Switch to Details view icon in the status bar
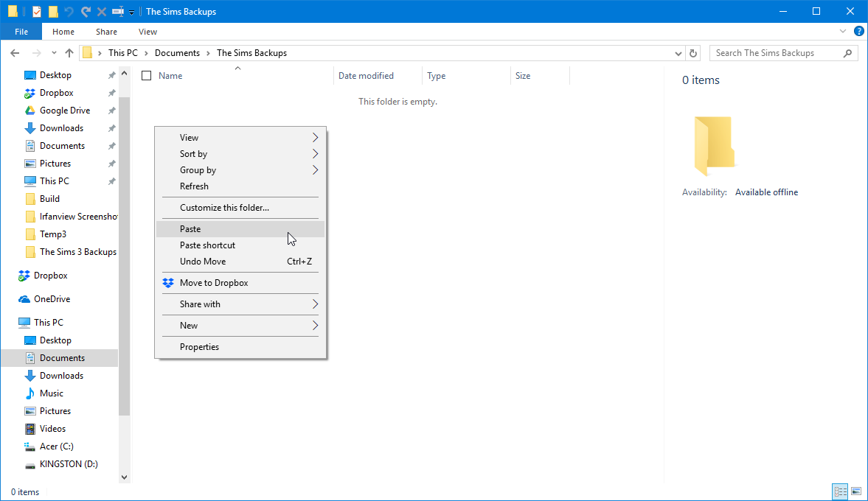The height and width of the screenshot is (501, 868). click(840, 491)
